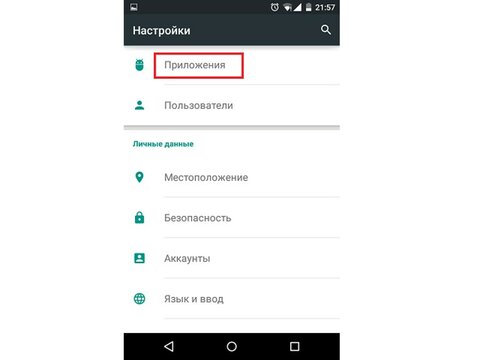The image size is (480, 360).
Task: Open the Пользователи settings entry
Action: click(232, 105)
